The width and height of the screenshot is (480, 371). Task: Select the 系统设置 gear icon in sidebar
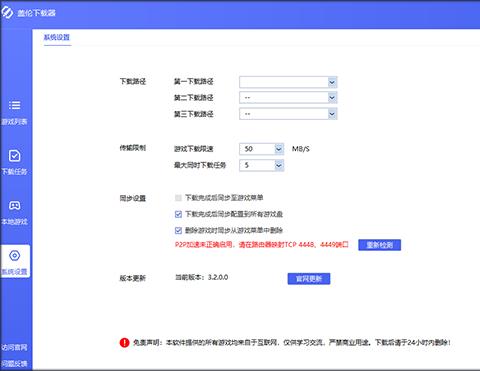(14, 256)
